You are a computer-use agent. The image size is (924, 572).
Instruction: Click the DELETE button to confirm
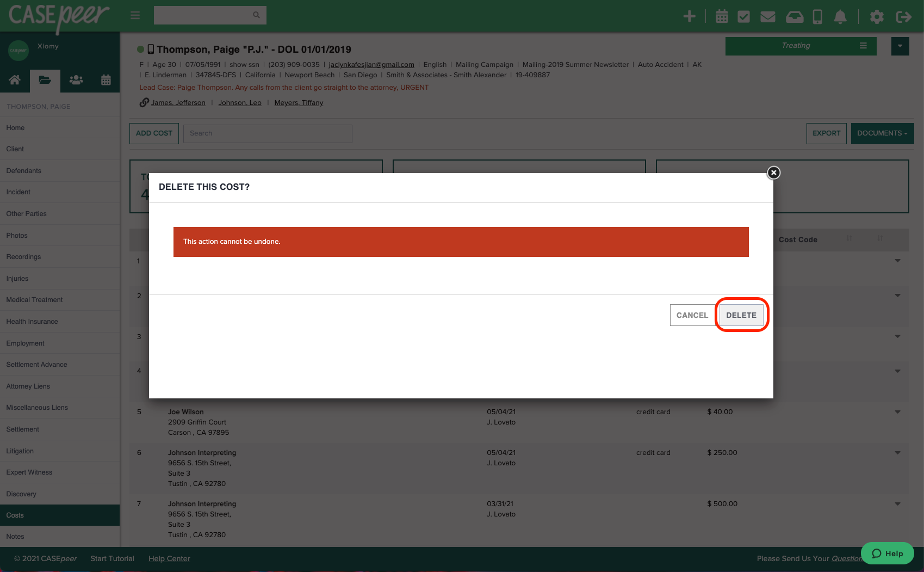click(741, 315)
